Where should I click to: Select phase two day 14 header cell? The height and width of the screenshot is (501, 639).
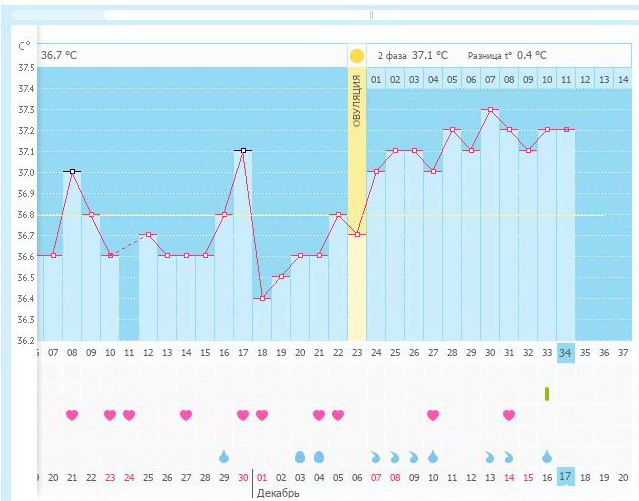pos(623,79)
